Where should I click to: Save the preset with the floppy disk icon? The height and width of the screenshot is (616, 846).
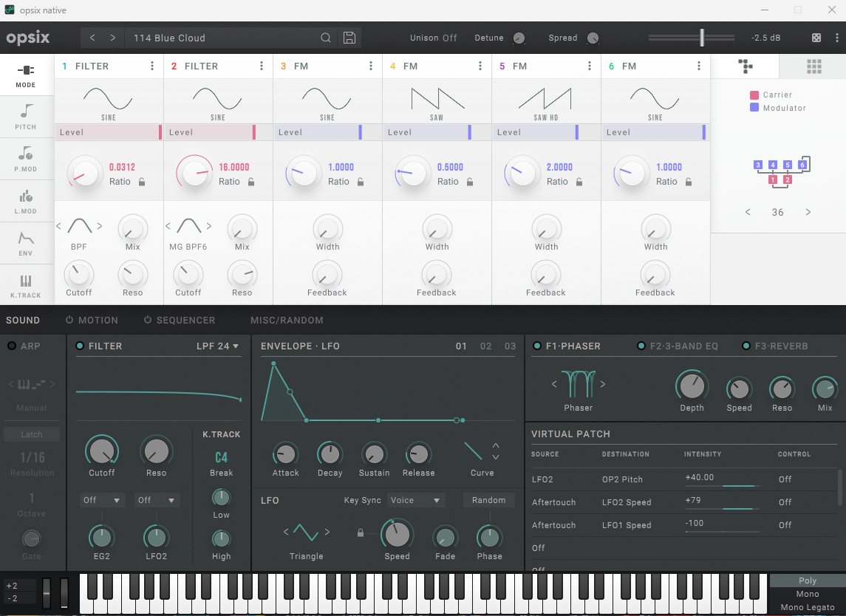click(x=349, y=38)
